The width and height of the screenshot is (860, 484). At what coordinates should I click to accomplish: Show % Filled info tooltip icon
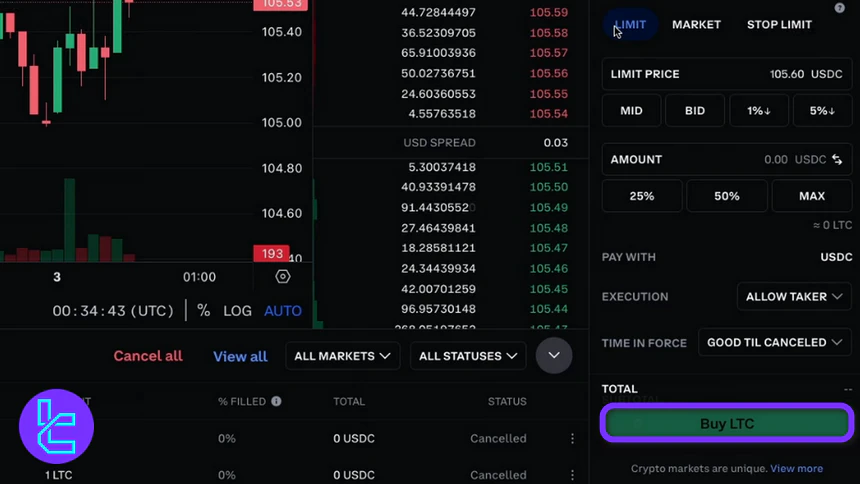(276, 401)
